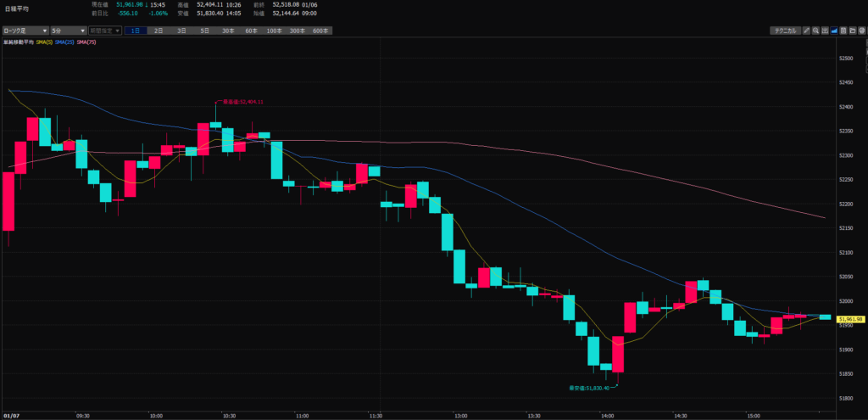Toggle the blue area chart icon

tap(834, 31)
